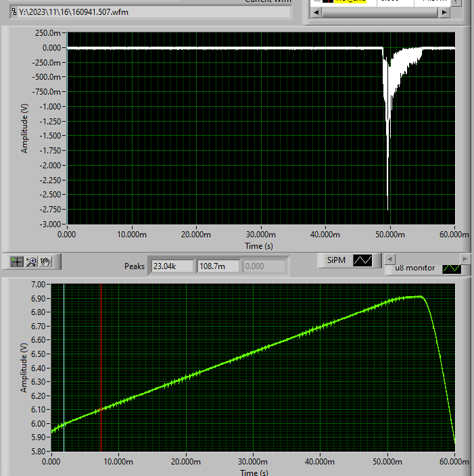Click upper graph y-axis maximum value 250.0m

[48, 32]
